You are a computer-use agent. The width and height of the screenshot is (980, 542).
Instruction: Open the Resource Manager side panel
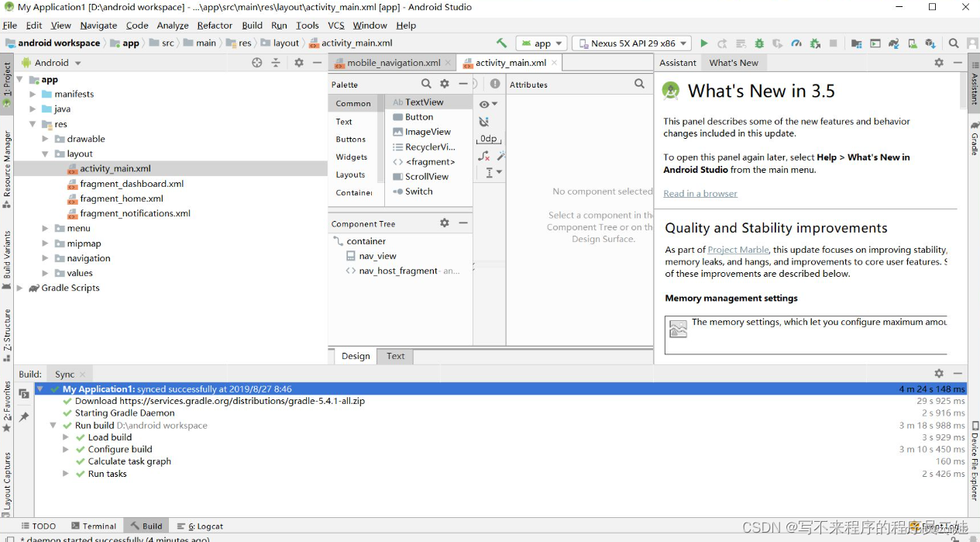coord(7,168)
